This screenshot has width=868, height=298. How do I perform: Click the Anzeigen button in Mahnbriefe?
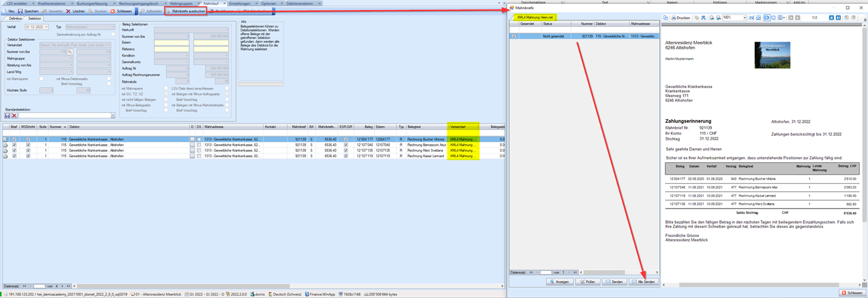coord(559,282)
